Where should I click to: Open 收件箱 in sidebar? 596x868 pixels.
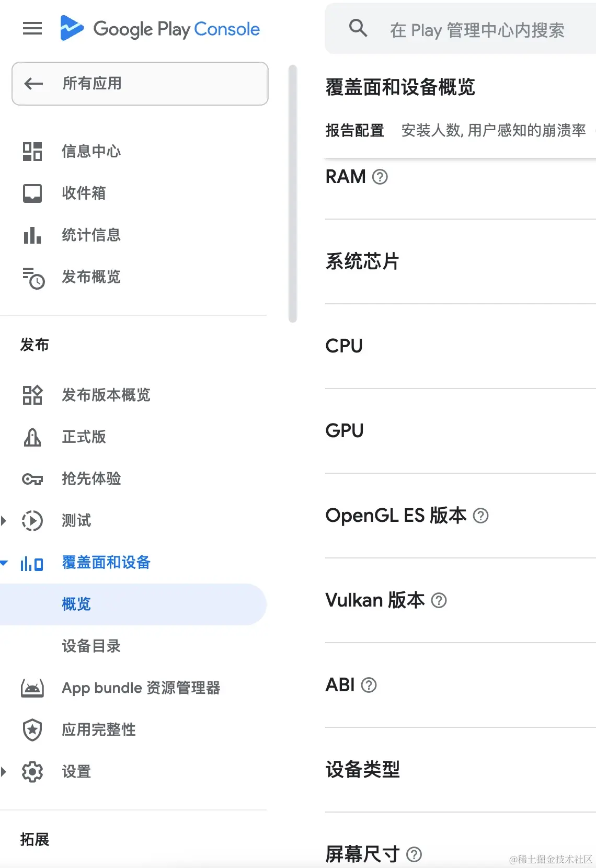pyautogui.click(x=84, y=193)
